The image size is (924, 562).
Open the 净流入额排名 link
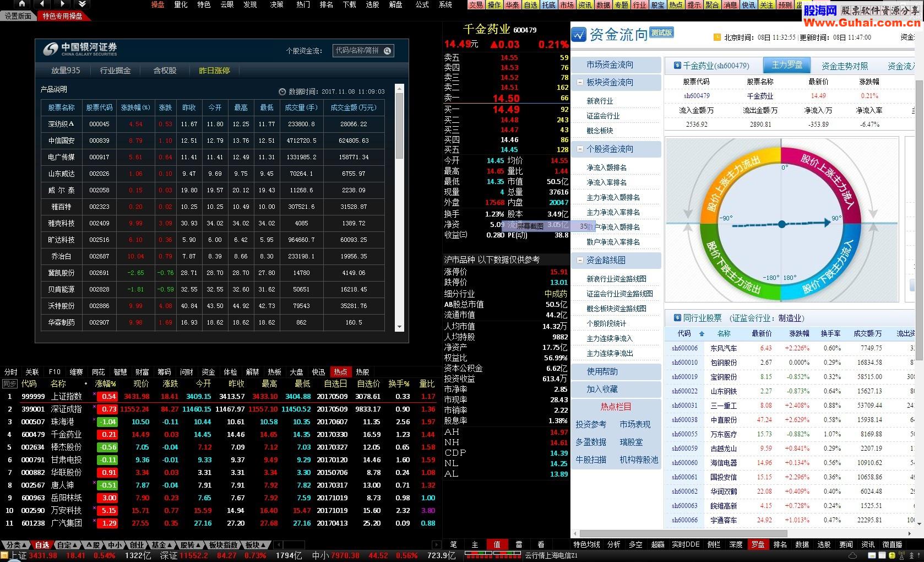tap(606, 167)
